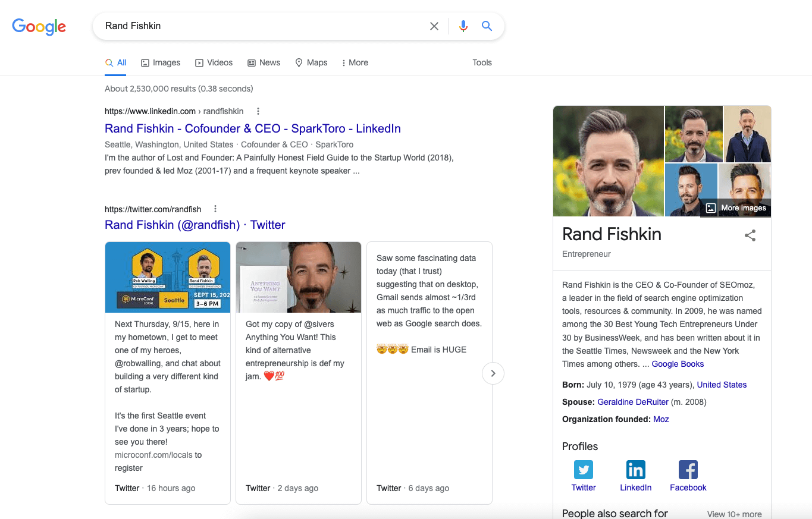Start voice search with the microphone icon
This screenshot has width=812, height=519.
tap(463, 26)
